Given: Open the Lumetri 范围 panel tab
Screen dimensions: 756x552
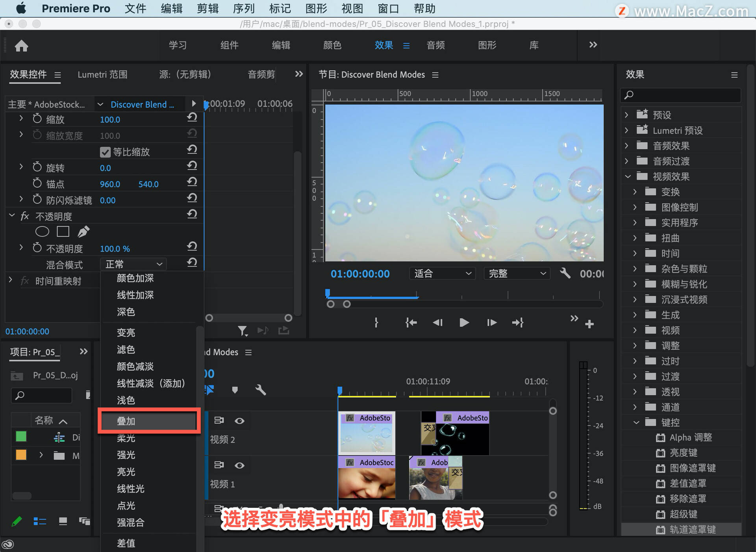Looking at the screenshot, I should point(102,74).
